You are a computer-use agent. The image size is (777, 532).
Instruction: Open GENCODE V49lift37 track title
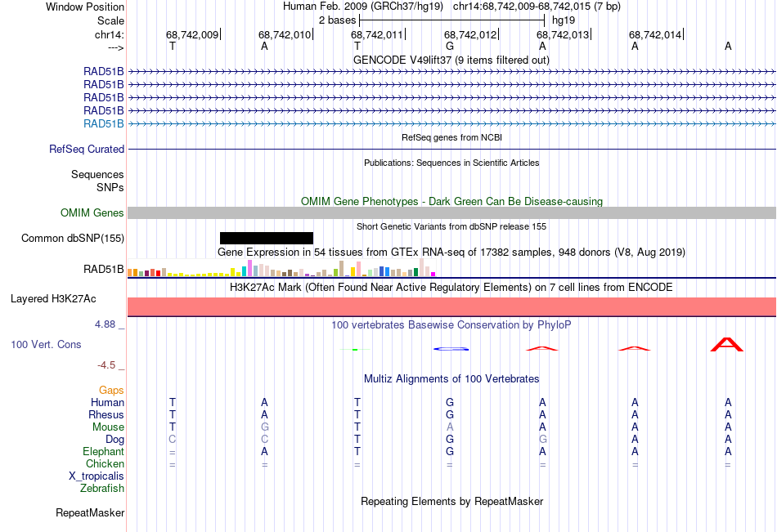pos(451,60)
